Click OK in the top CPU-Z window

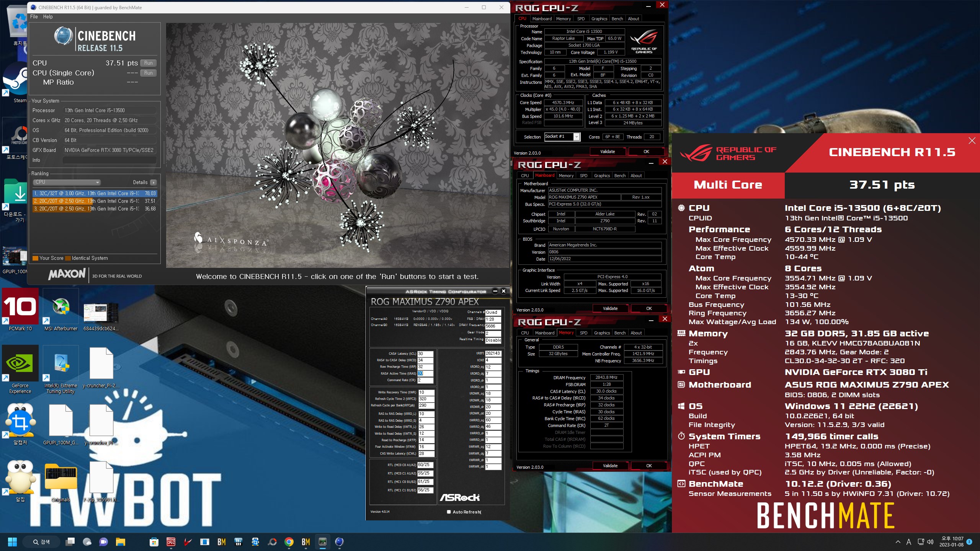pos(646,152)
